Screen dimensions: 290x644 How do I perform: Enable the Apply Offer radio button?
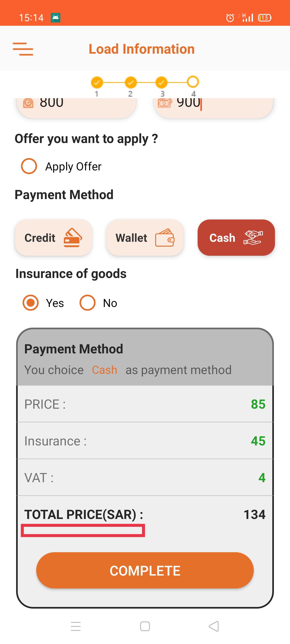[29, 166]
